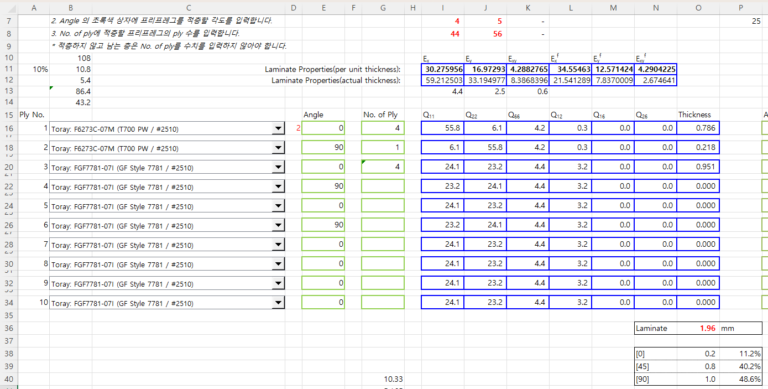The height and width of the screenshot is (389, 768).
Task: Select row 11 header
Action: (x=9, y=69)
